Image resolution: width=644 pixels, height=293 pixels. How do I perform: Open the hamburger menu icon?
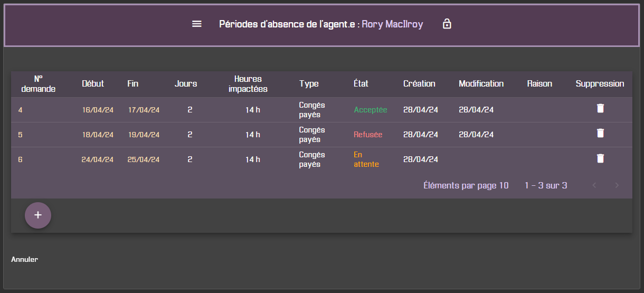coord(197,24)
